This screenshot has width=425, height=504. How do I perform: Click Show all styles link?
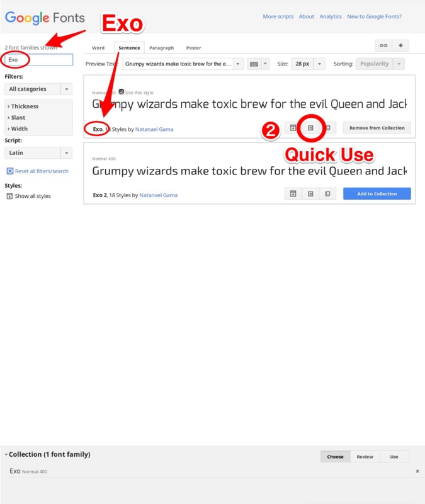tap(33, 196)
